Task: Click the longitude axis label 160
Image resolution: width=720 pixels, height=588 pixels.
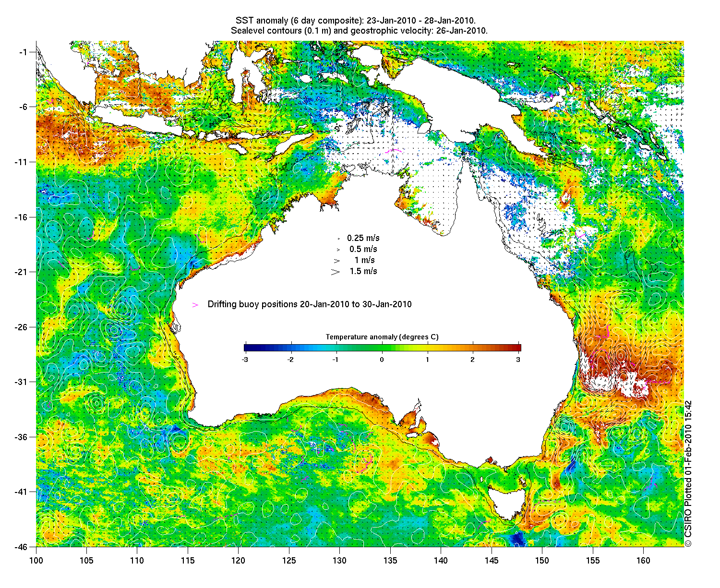Action: [x=644, y=561]
